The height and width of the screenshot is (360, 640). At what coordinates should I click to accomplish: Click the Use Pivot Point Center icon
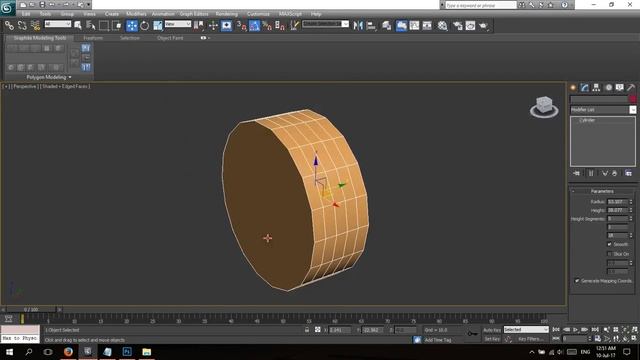pos(199,25)
